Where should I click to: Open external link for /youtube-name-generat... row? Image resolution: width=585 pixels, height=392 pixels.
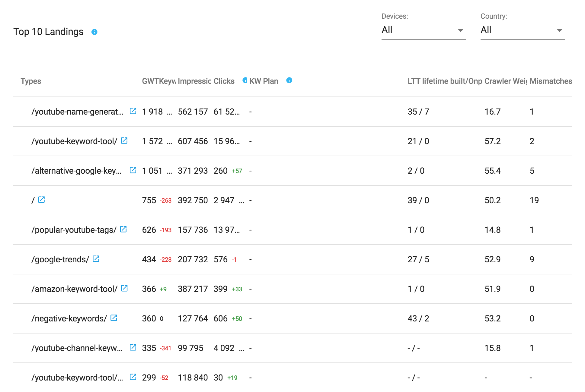pos(133,111)
